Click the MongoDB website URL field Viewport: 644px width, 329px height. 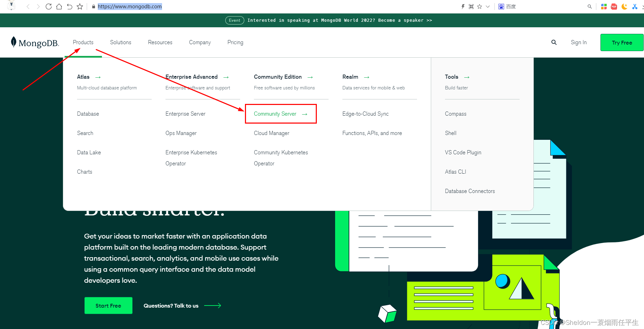[x=130, y=7]
